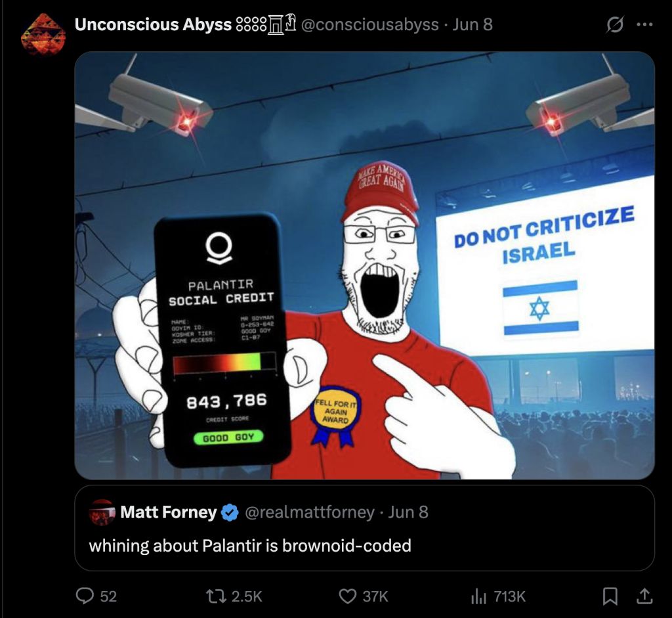The width and height of the screenshot is (672, 618).
Task: Repost this post with the retweet icon
Action: [217, 596]
